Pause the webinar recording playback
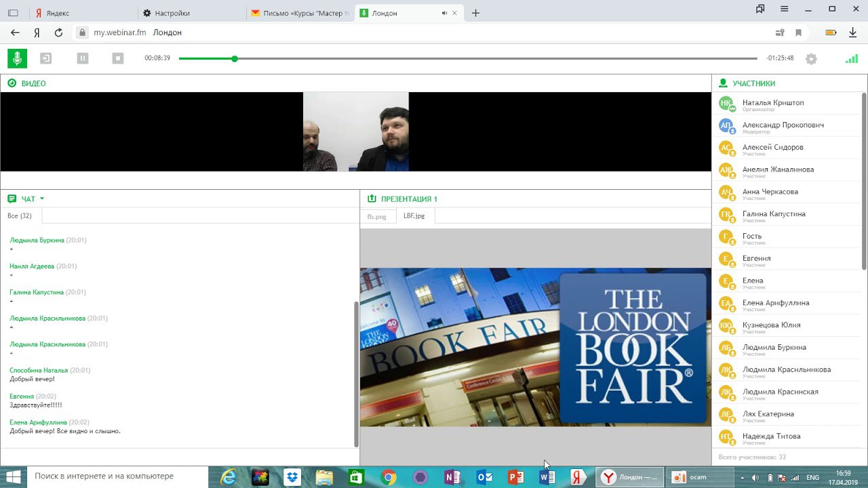868x488 pixels. tap(83, 58)
